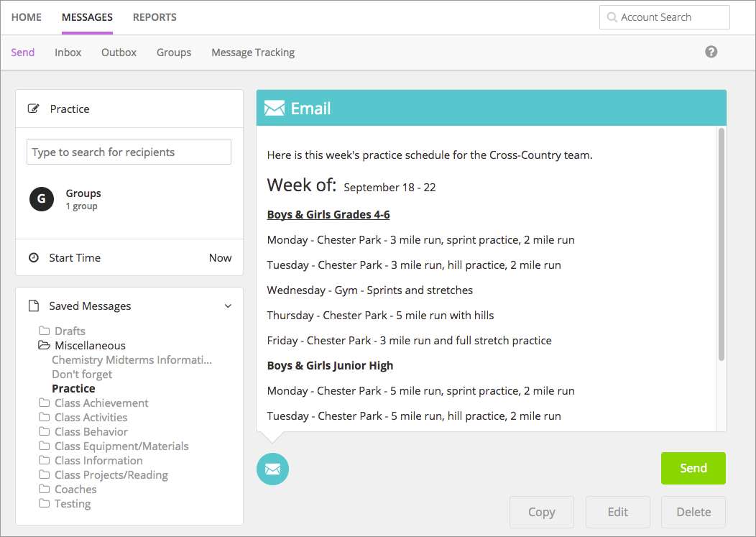The width and height of the screenshot is (756, 537).
Task: Open the Drafts folder
Action: [70, 331]
